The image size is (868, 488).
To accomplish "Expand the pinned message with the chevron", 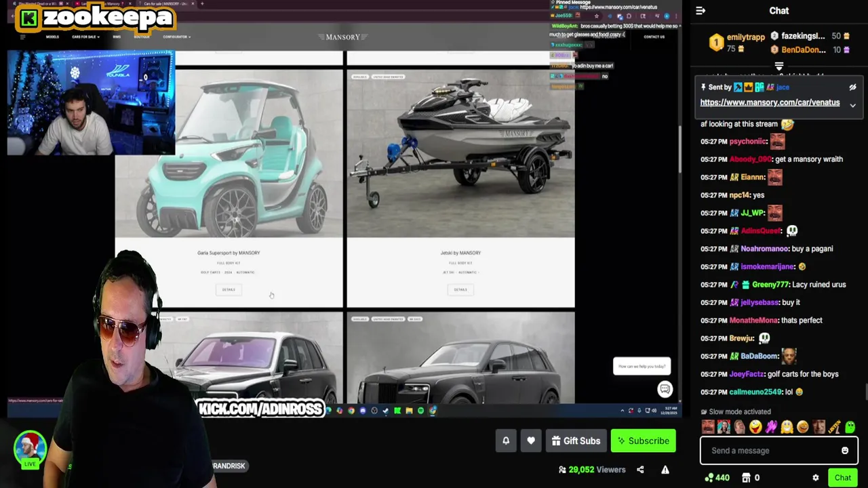I will click(852, 106).
